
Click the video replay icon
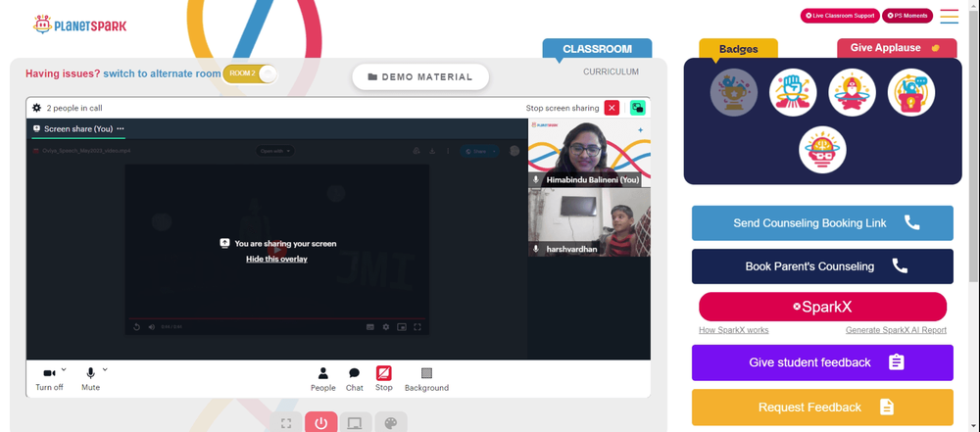pyautogui.click(x=137, y=327)
